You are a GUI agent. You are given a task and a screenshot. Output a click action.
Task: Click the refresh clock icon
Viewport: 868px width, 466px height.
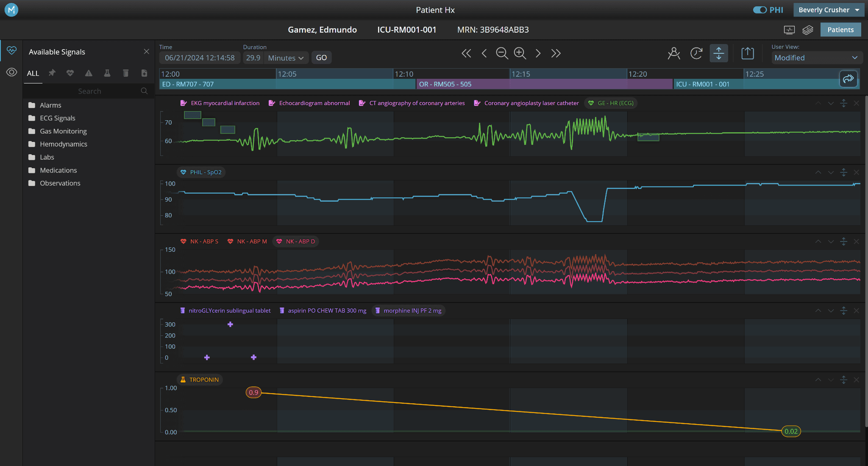coord(696,53)
